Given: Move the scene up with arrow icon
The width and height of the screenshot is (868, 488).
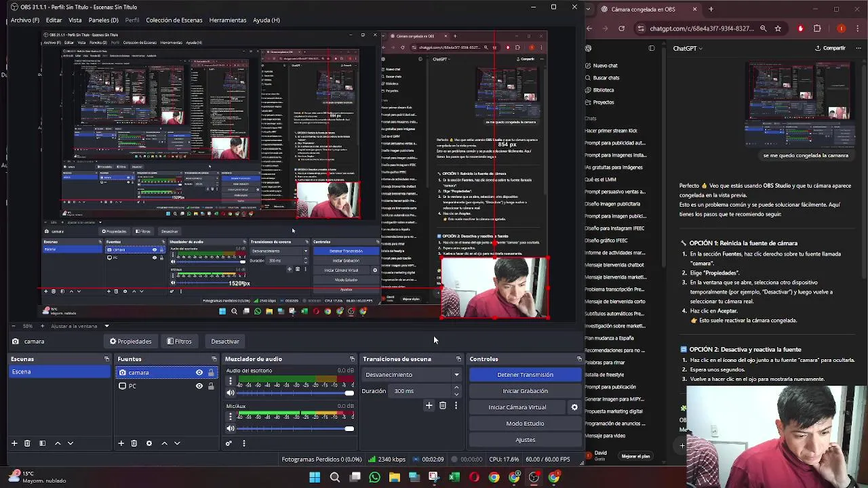Looking at the screenshot, I should (x=57, y=443).
